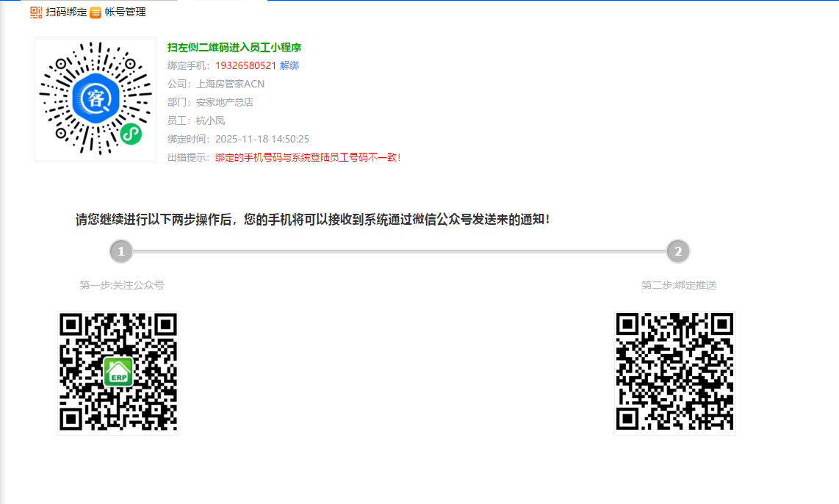839x504 pixels.
Task: Open the 扫码绑定 tab
Action: (x=66, y=12)
